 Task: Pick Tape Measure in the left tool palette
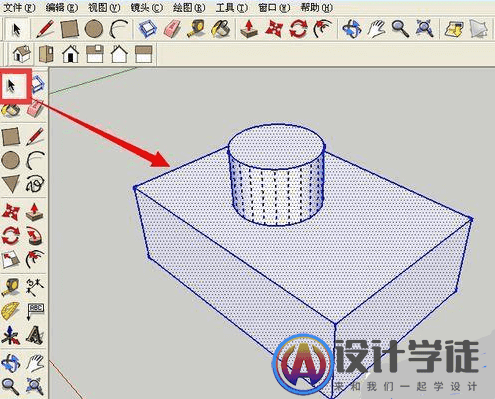pyautogui.click(x=11, y=287)
